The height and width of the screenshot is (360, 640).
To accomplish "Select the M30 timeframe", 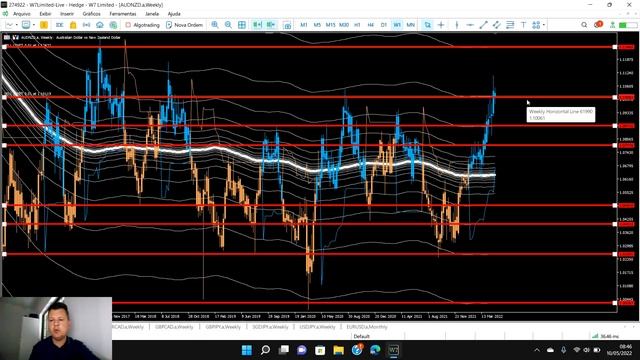I will [344, 25].
